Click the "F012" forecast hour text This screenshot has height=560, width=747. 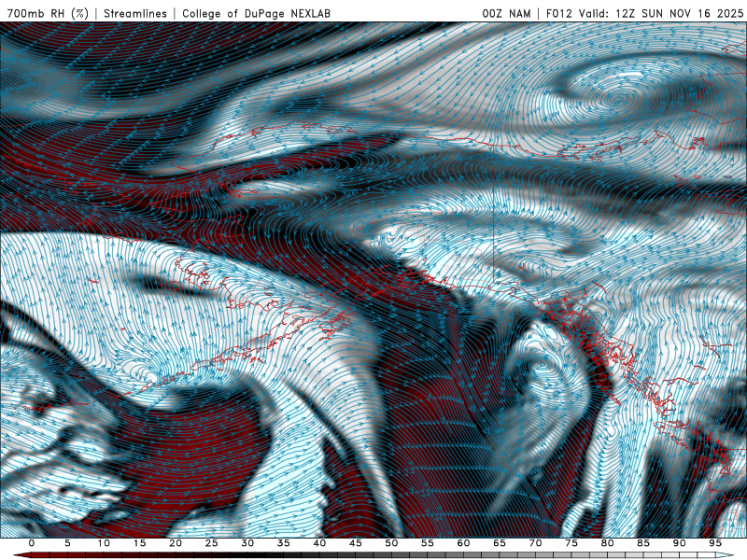[x=558, y=14]
